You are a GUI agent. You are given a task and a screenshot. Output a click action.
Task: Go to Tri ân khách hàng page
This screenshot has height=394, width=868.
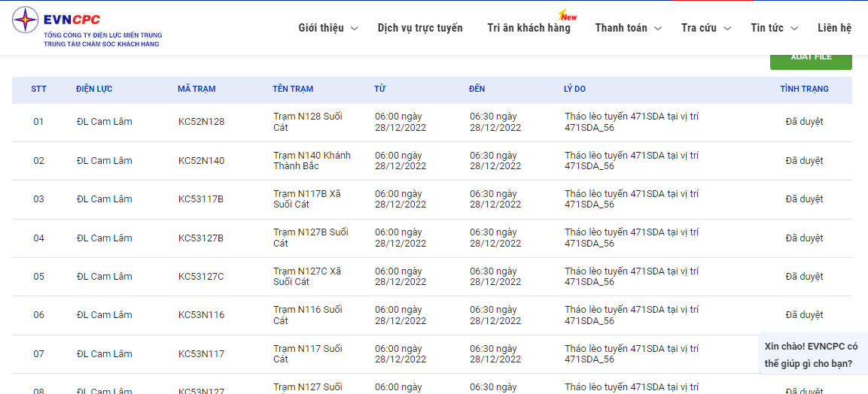(x=528, y=28)
